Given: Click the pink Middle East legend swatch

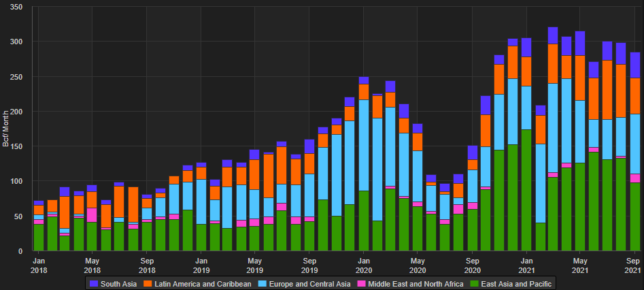Looking at the screenshot, I should pos(364,283).
